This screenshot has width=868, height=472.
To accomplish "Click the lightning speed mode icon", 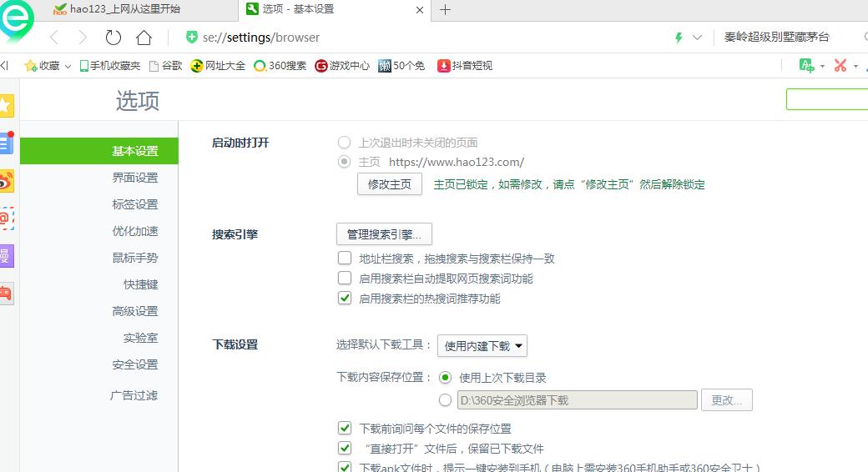I will (x=679, y=38).
